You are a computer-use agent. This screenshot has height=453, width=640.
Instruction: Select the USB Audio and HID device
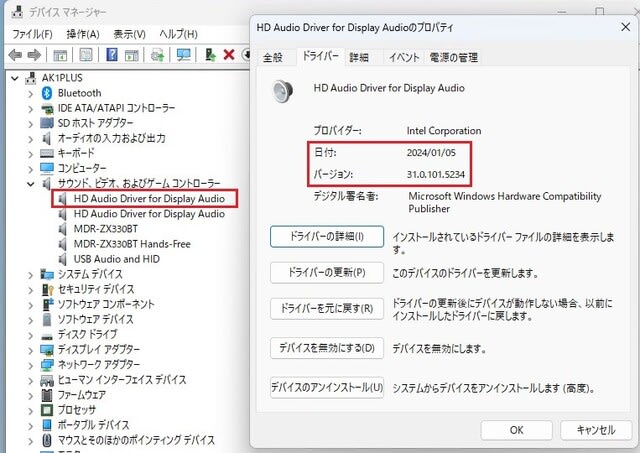[116, 259]
